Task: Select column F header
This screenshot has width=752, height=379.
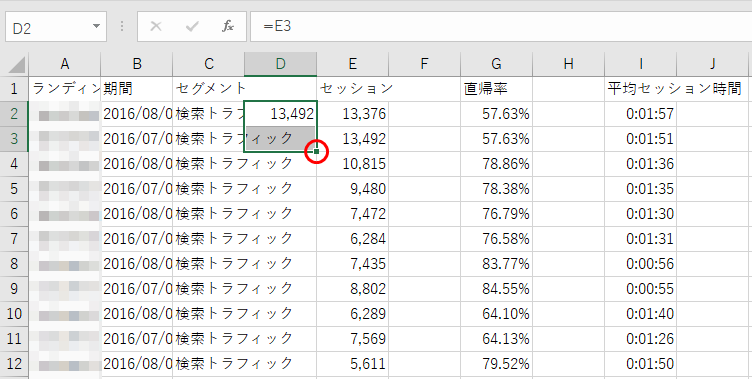Action: 424,64
